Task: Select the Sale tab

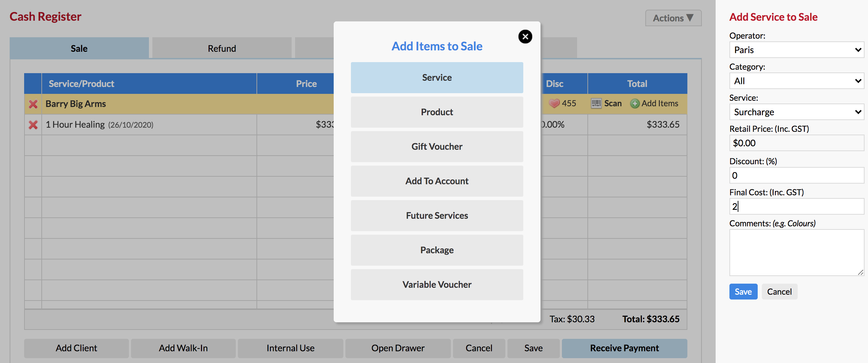Action: click(79, 48)
